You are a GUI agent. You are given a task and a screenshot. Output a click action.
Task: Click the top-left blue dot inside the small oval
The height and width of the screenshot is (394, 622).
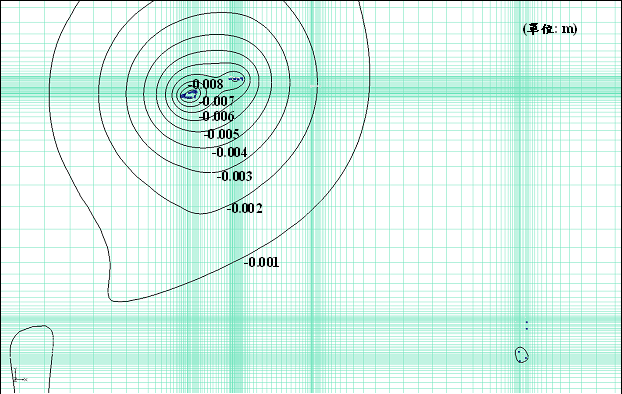point(519,352)
